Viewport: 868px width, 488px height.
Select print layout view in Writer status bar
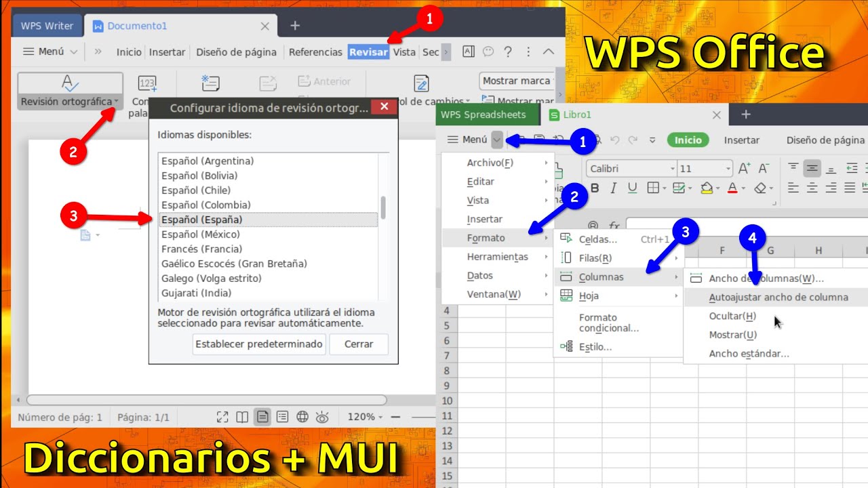tap(262, 417)
